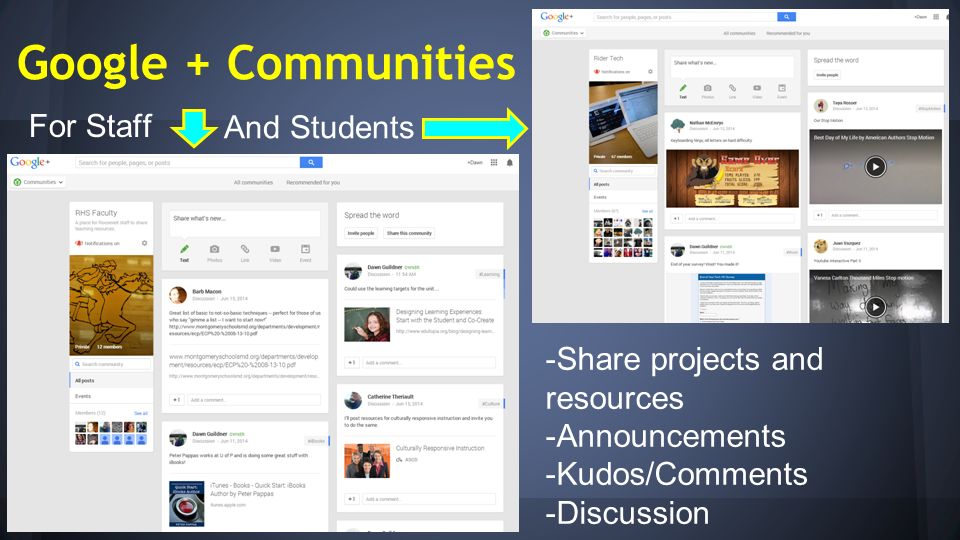The height and width of the screenshot is (540, 960).
Task: Click See all members link in Rider Tech
Action: (x=647, y=211)
